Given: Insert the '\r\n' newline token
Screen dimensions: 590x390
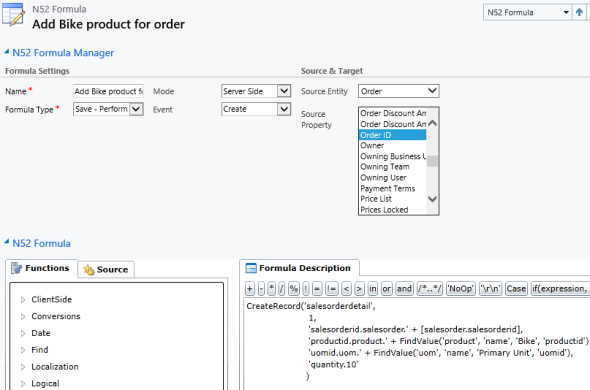Looking at the screenshot, I should pyautogui.click(x=490, y=289).
